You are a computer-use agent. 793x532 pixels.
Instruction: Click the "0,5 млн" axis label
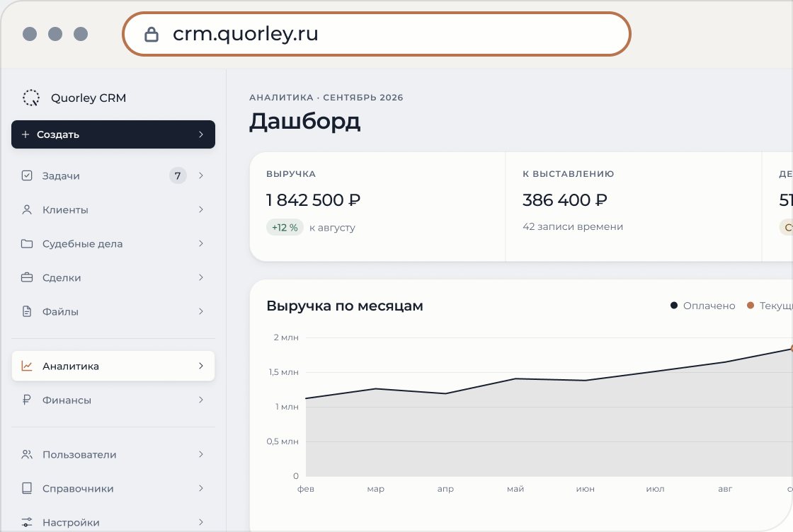click(283, 441)
